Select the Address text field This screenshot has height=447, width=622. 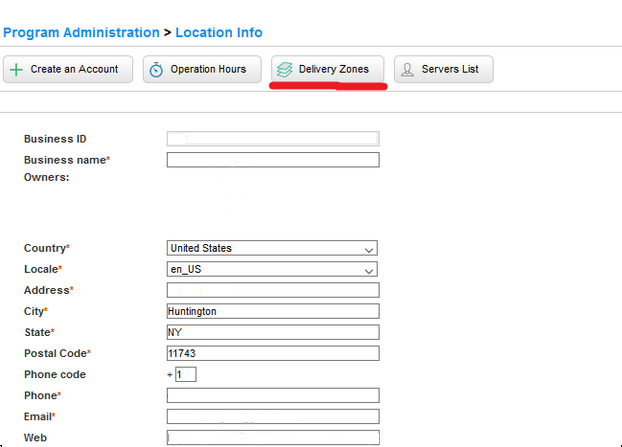pos(272,290)
